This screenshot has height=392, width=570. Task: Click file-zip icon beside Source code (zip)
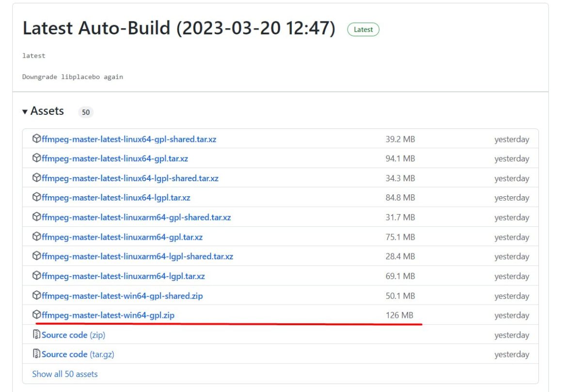coord(36,335)
